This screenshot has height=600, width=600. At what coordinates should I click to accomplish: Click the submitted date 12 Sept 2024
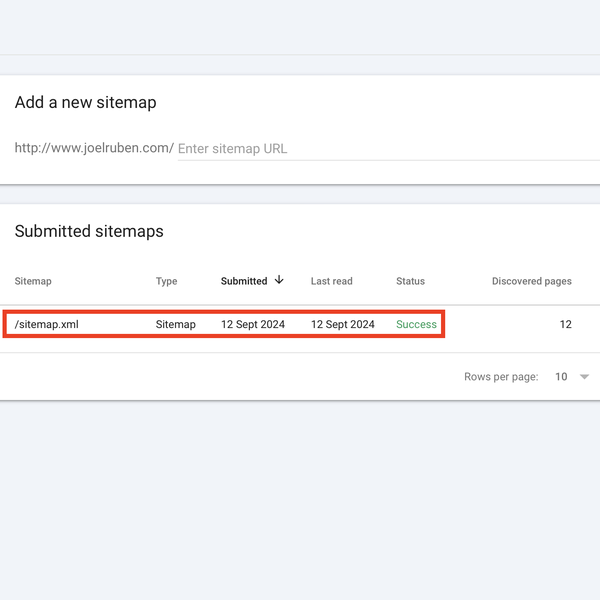[253, 325]
